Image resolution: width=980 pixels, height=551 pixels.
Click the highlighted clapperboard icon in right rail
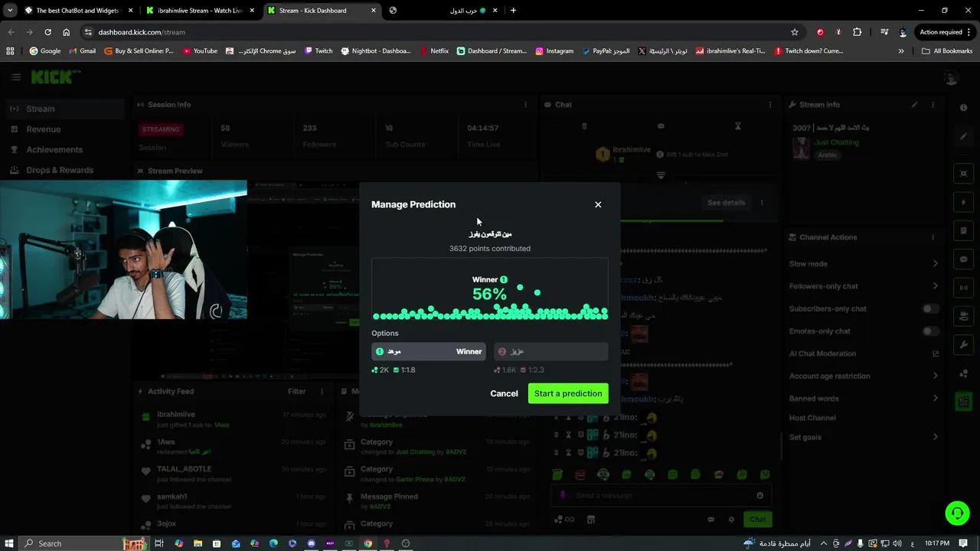(963, 401)
